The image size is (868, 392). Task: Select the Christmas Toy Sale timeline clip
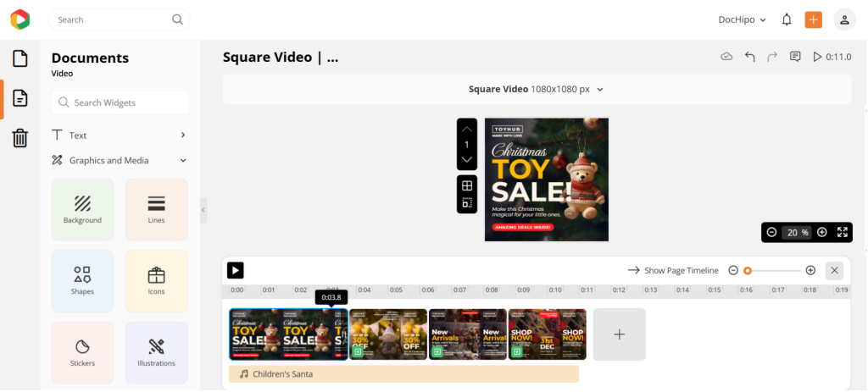tap(288, 334)
